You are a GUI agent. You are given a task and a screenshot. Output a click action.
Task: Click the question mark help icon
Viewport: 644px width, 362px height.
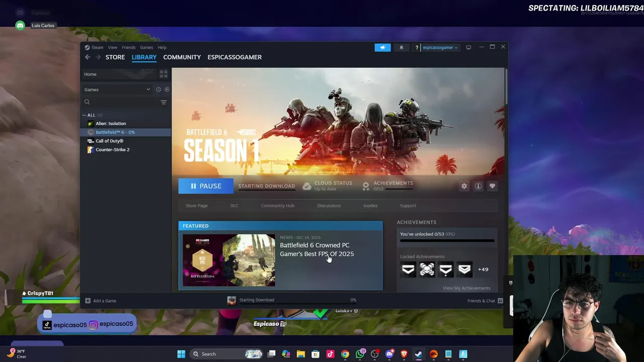pos(417,47)
